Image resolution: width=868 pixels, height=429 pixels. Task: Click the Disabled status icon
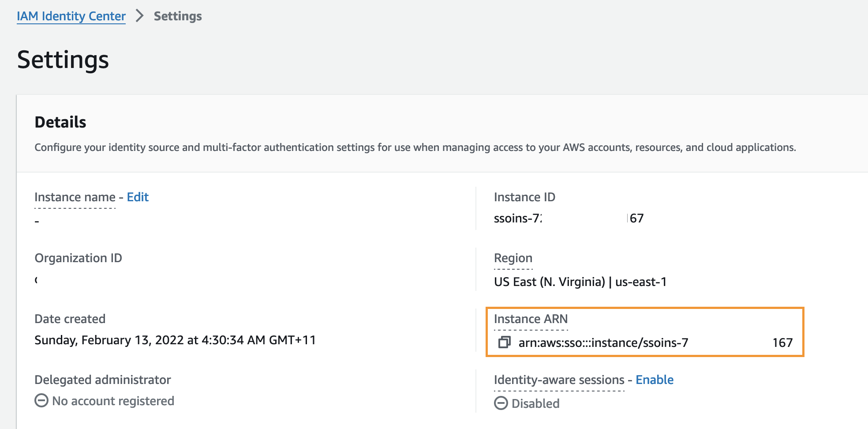tap(501, 403)
